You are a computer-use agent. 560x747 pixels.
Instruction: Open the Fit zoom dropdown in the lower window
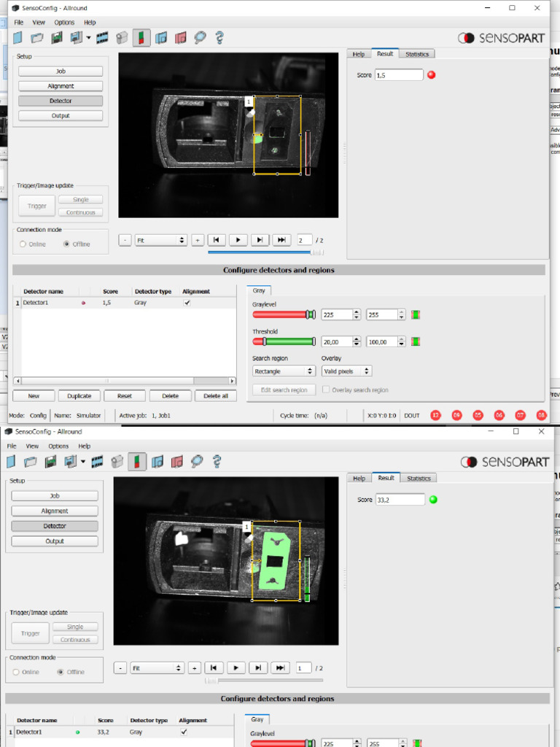pos(157,668)
